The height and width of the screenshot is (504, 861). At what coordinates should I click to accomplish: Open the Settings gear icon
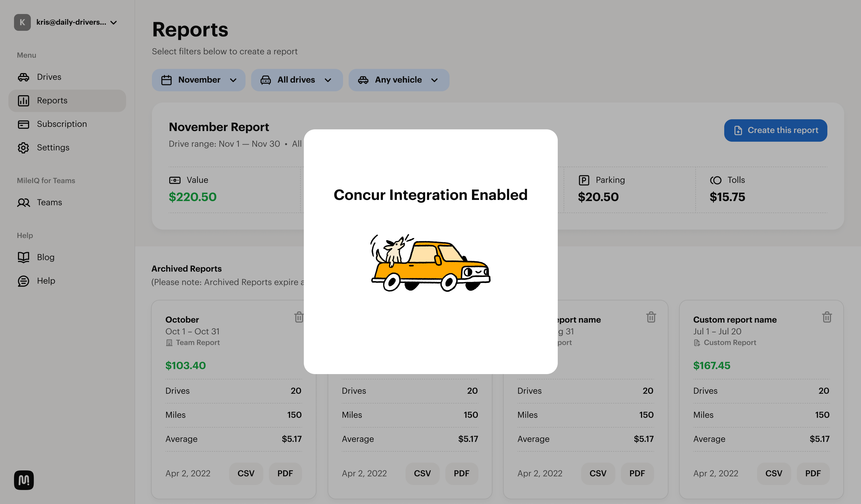[23, 148]
